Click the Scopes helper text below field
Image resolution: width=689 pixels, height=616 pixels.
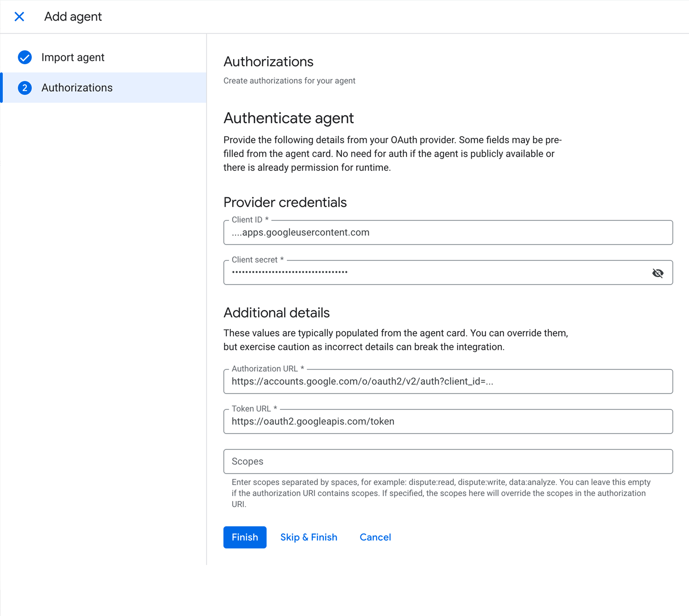(441, 493)
